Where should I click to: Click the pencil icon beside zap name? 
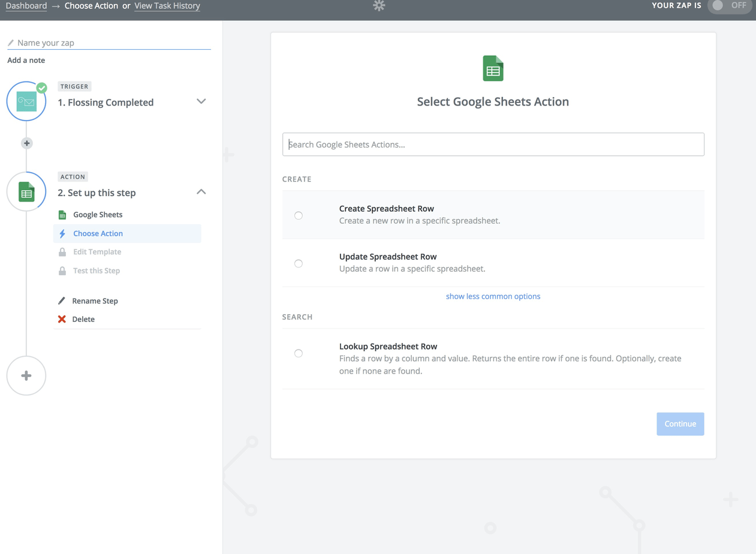click(x=11, y=43)
